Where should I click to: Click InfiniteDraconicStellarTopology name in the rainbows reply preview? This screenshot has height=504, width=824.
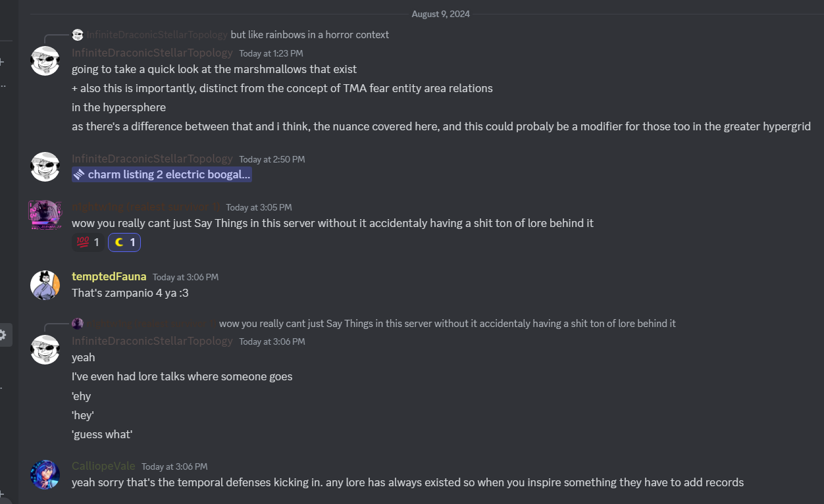[157, 34]
